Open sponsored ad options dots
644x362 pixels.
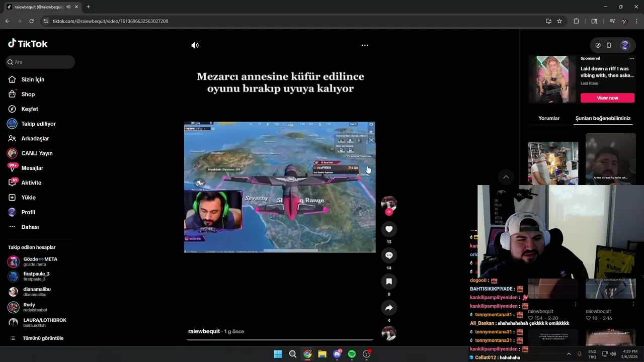pos(632,58)
